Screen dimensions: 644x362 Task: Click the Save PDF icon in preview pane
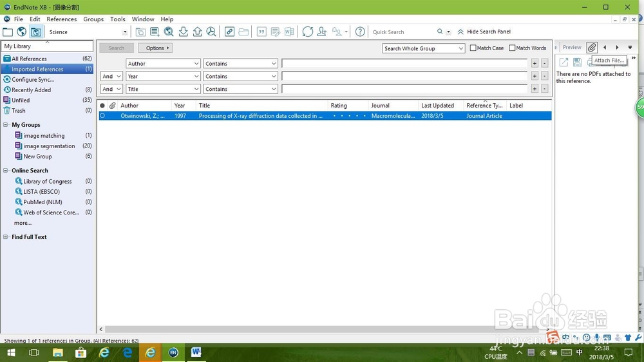578,62
